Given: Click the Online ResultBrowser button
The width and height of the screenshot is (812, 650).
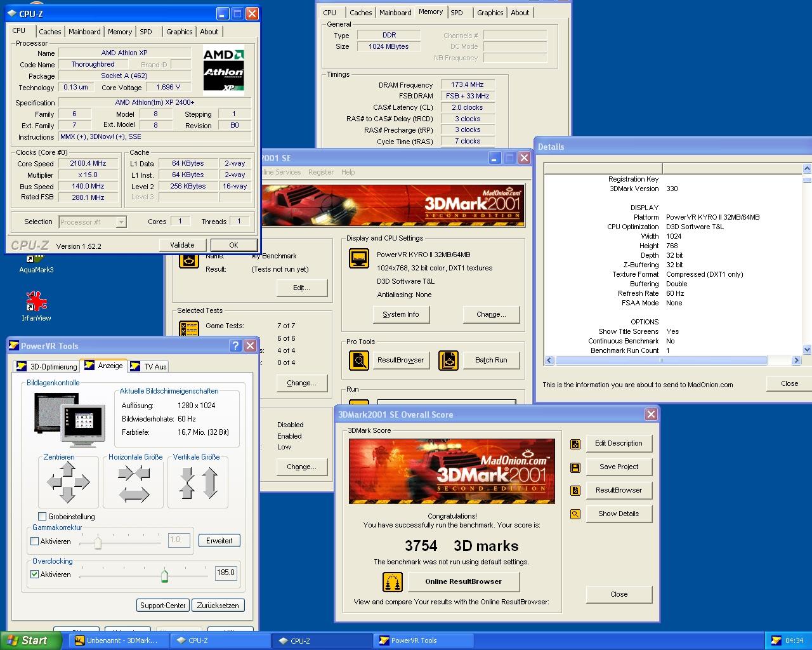Looking at the screenshot, I should click(x=463, y=581).
